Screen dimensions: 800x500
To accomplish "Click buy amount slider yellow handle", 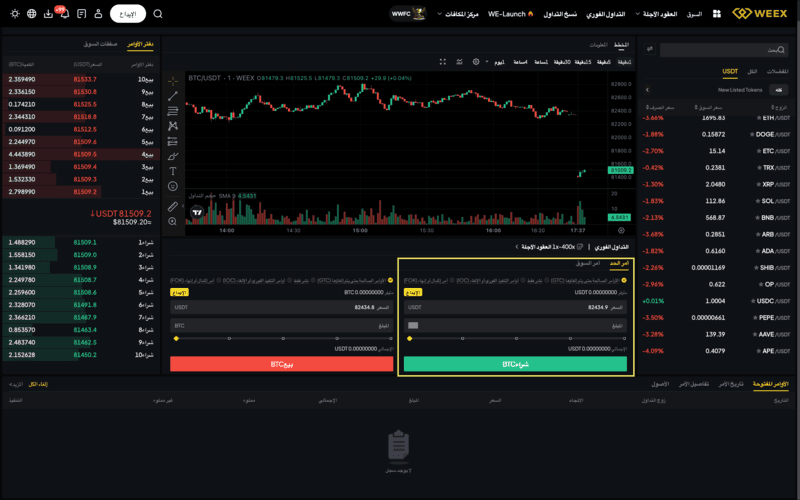I will [410, 338].
